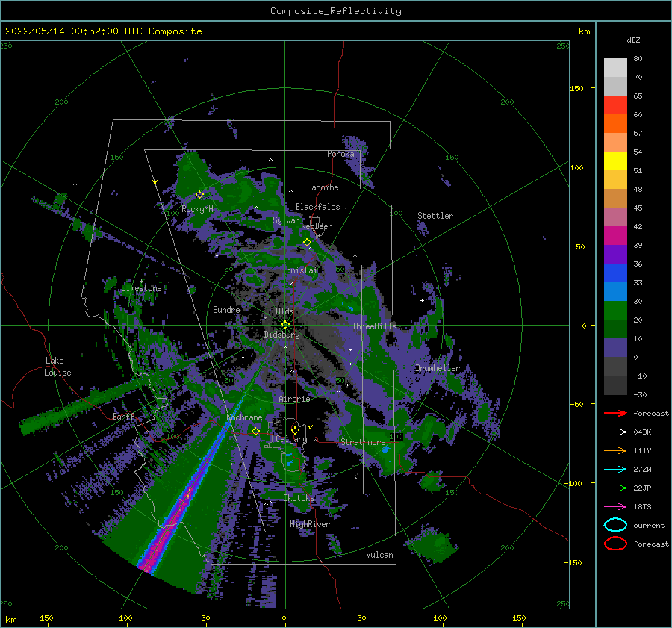
Task: Click the yellow v marker near Calgary
Action: [x=310, y=427]
